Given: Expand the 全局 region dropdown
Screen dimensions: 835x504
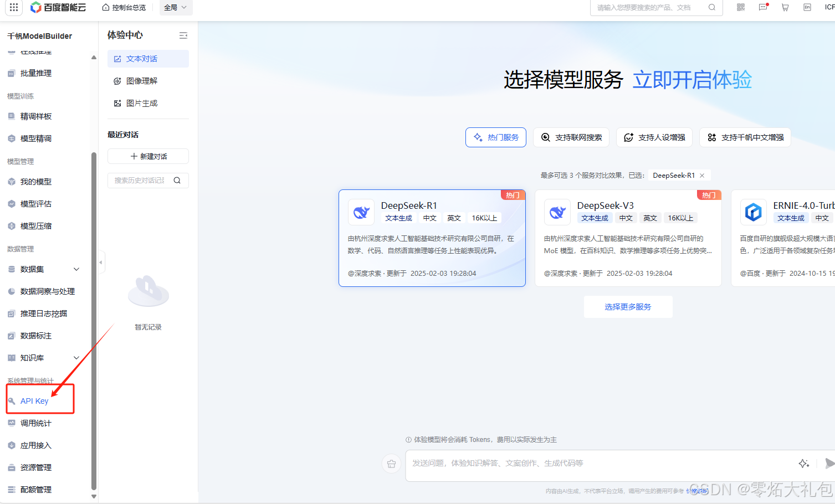Looking at the screenshot, I should pyautogui.click(x=175, y=7).
